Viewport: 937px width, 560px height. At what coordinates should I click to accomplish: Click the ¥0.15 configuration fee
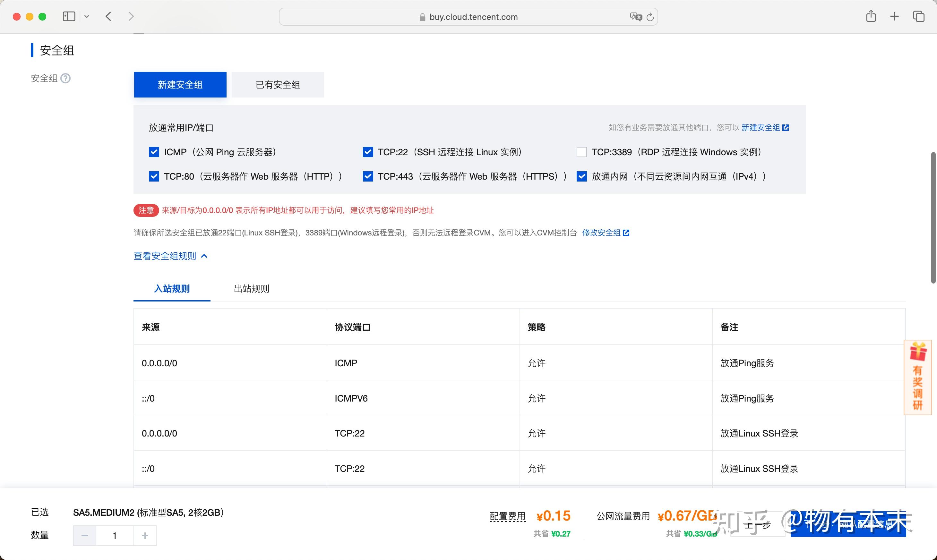click(554, 516)
